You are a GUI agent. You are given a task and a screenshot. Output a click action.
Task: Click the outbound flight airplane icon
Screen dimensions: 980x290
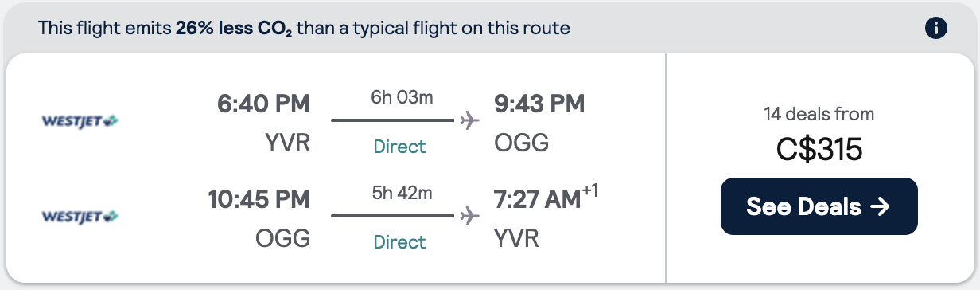(x=470, y=121)
